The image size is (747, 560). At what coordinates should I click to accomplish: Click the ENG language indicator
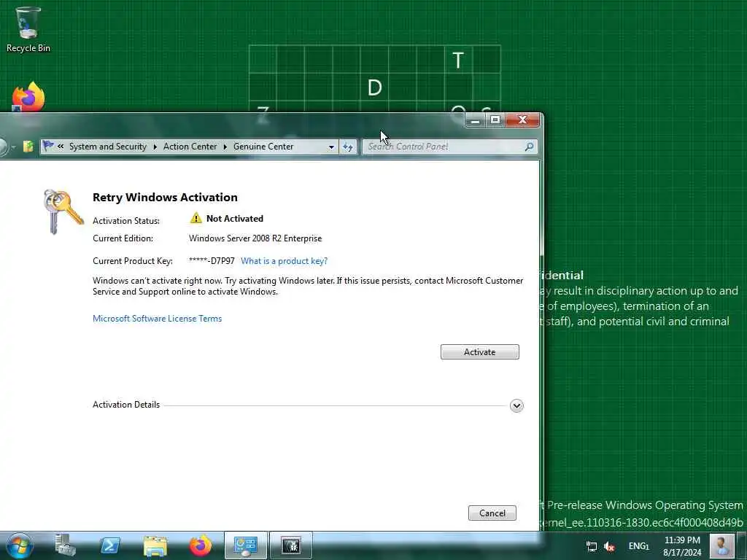click(x=638, y=546)
